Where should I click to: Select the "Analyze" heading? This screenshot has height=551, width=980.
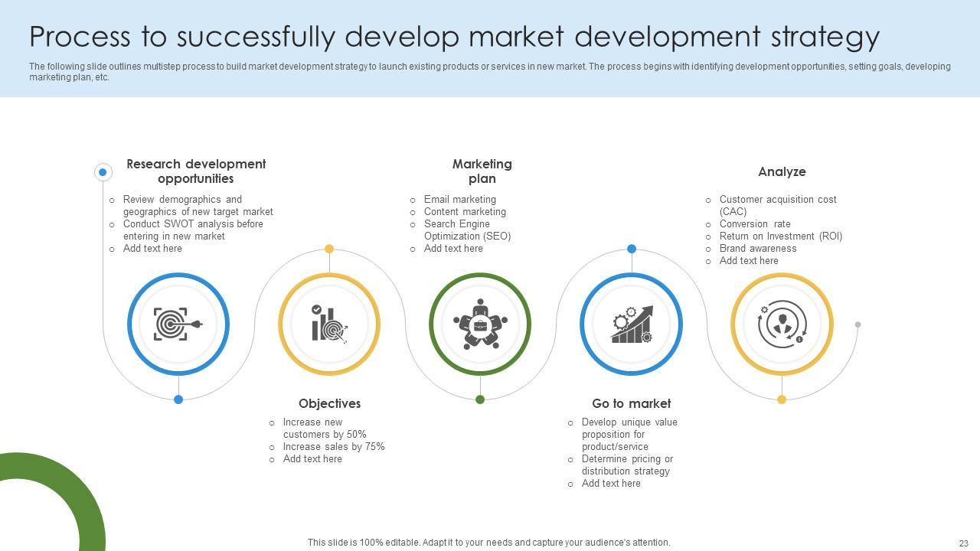782,171
